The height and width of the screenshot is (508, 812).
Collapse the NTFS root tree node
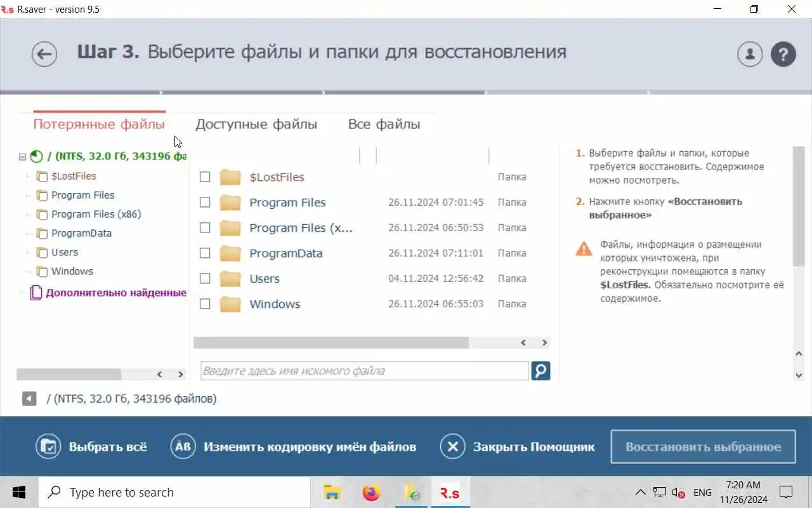22,157
